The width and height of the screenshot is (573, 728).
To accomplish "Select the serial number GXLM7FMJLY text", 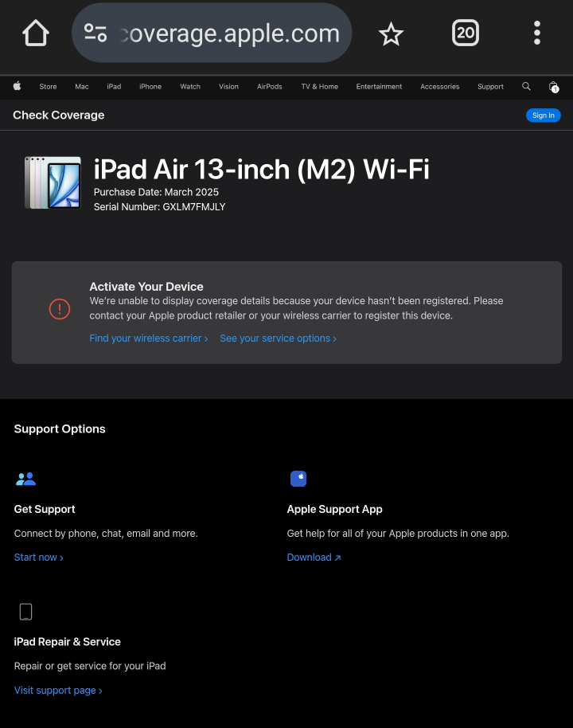I will click(194, 206).
